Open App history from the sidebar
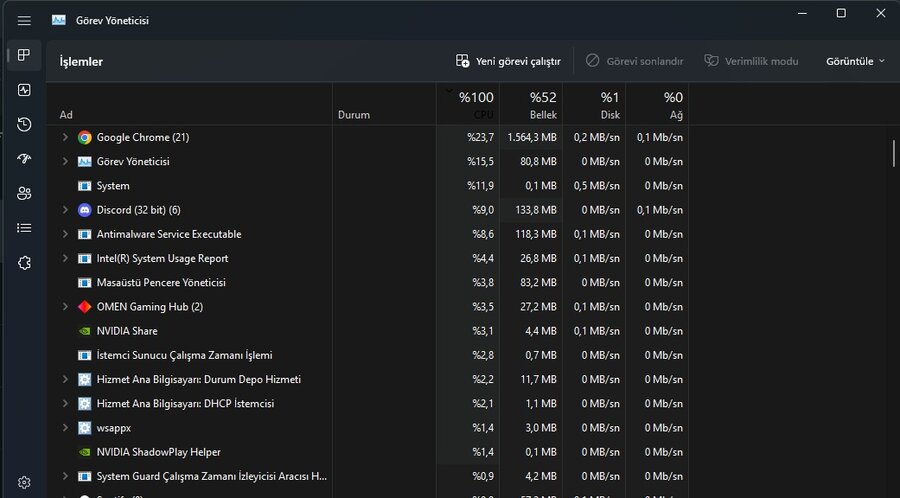This screenshot has height=498, width=900. 24,124
